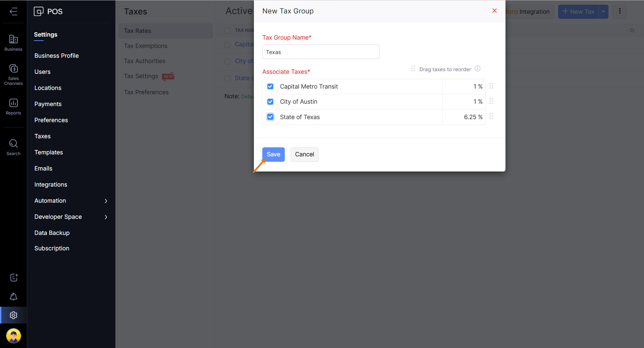Open Integrations settings

[x=51, y=185]
